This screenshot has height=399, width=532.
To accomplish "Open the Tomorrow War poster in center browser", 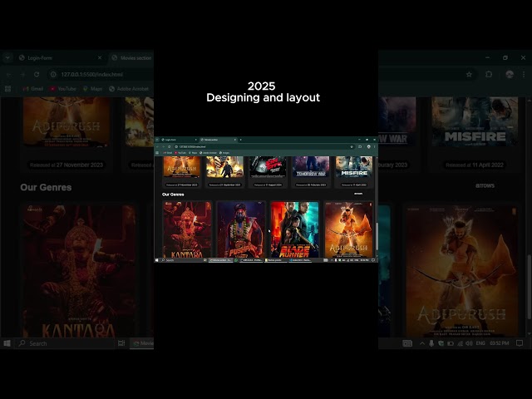I will 311,166.
